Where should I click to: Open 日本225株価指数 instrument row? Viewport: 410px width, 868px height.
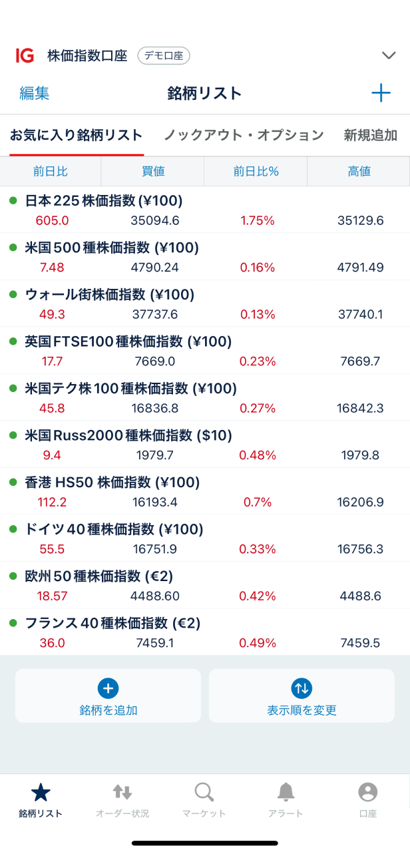104,200
